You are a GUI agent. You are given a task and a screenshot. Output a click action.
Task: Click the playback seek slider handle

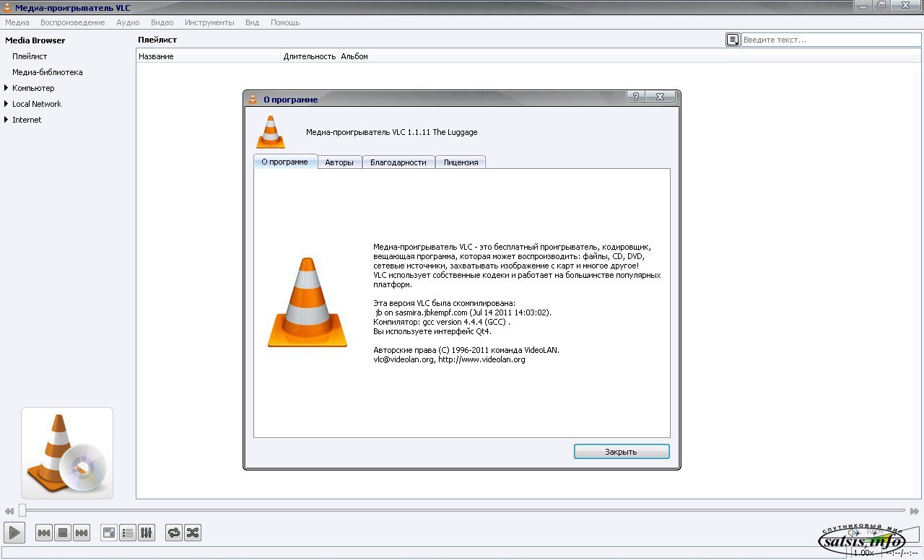[x=22, y=510]
